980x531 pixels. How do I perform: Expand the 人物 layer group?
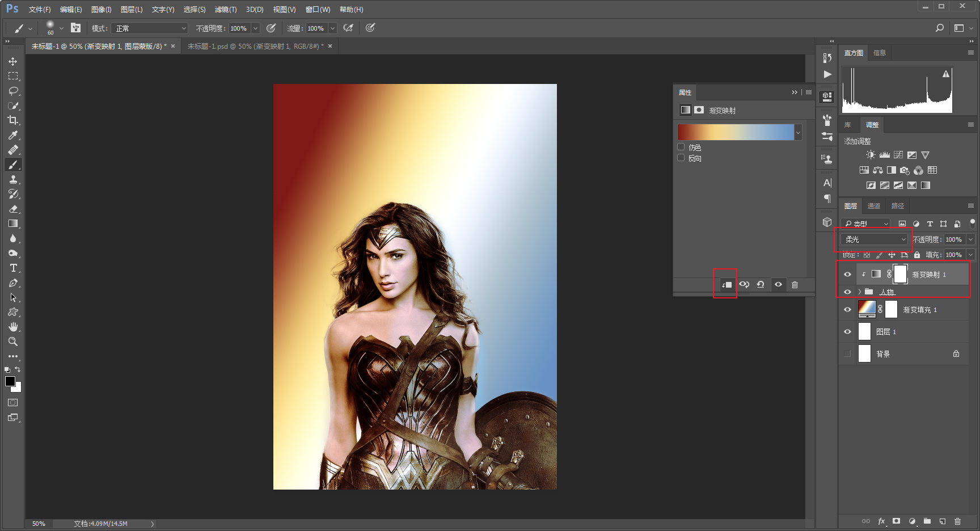pyautogui.click(x=860, y=292)
